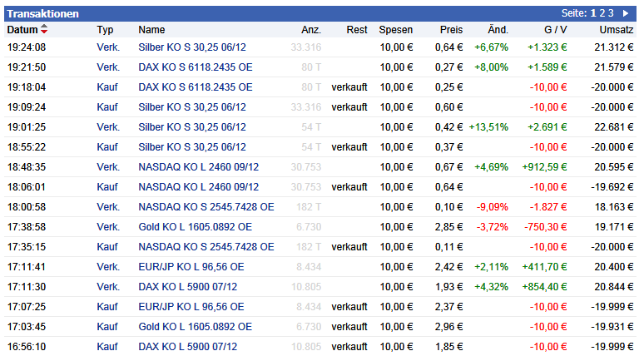Select page 1 of transactions

[x=593, y=13]
